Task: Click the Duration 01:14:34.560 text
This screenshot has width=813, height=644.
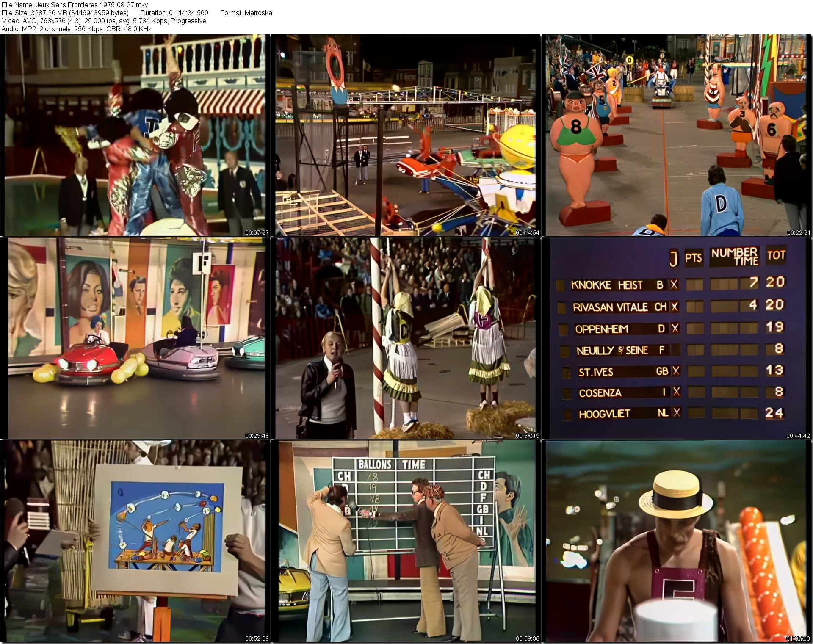Action: [174, 13]
